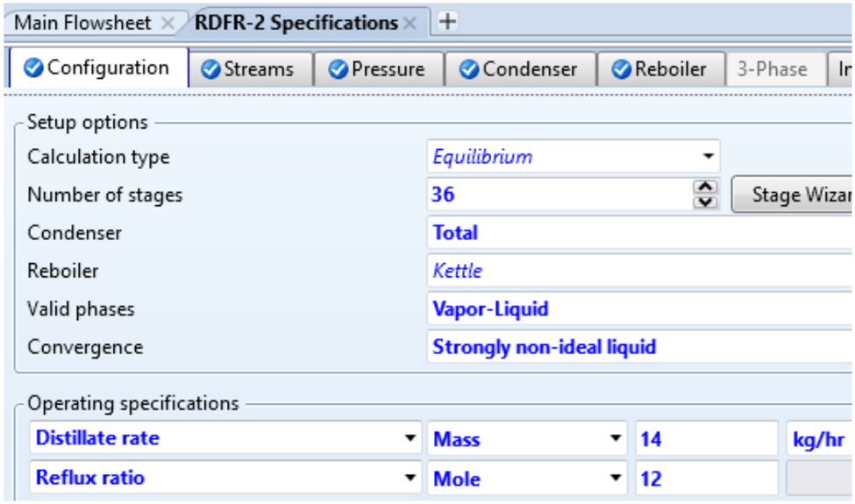
Task: Open the Mass basis dropdown
Action: point(613,438)
